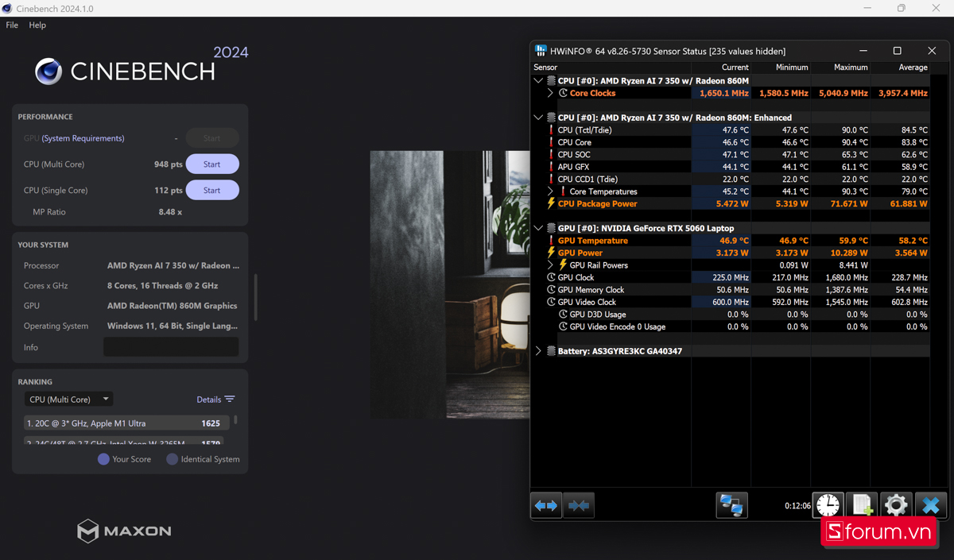Click the Info text field in Your System
The width and height of the screenshot is (954, 560).
point(171,347)
